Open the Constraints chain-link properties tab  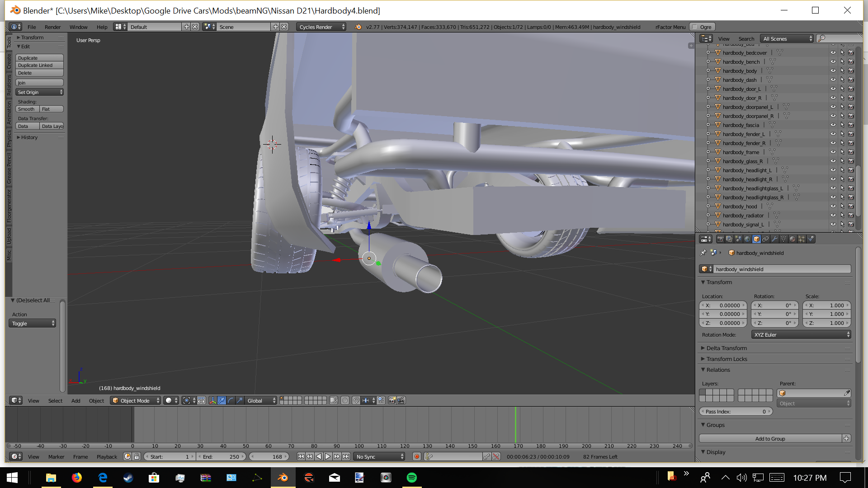point(765,239)
